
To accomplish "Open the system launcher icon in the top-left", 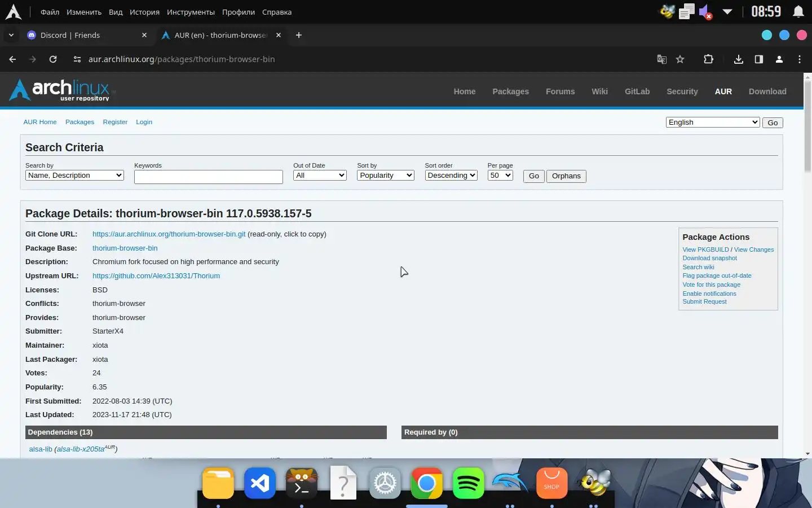I will (13, 12).
